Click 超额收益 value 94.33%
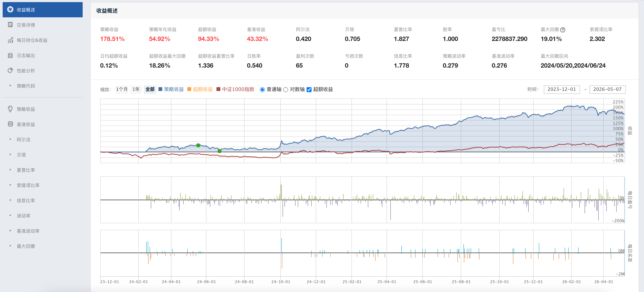 coord(209,39)
